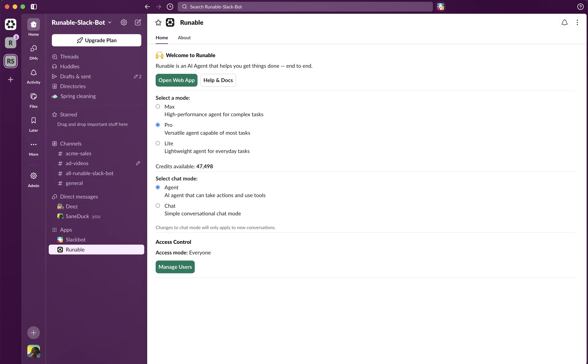This screenshot has height=364, width=588.
Task: Open the general channel
Action: 96,183
